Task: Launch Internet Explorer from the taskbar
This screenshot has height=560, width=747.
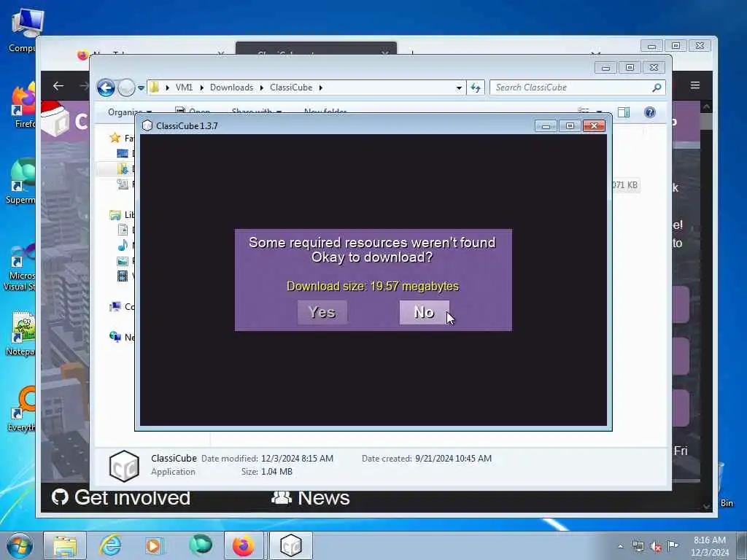Action: click(110, 545)
